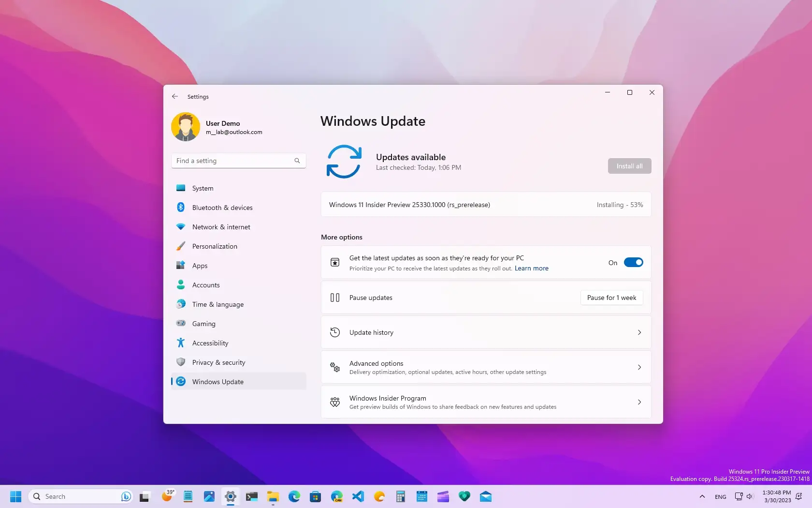Screen dimensions: 812x508
Task: Open Task View from the taskbar
Action: tap(145, 496)
